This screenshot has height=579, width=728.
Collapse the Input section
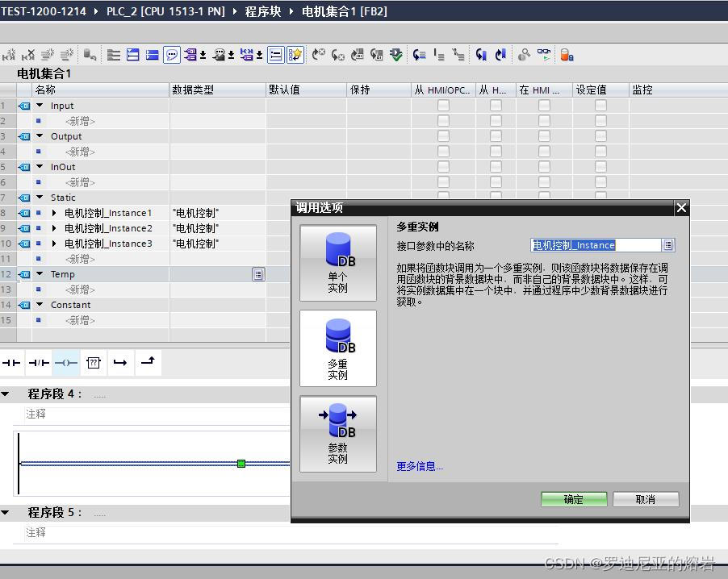coord(40,106)
